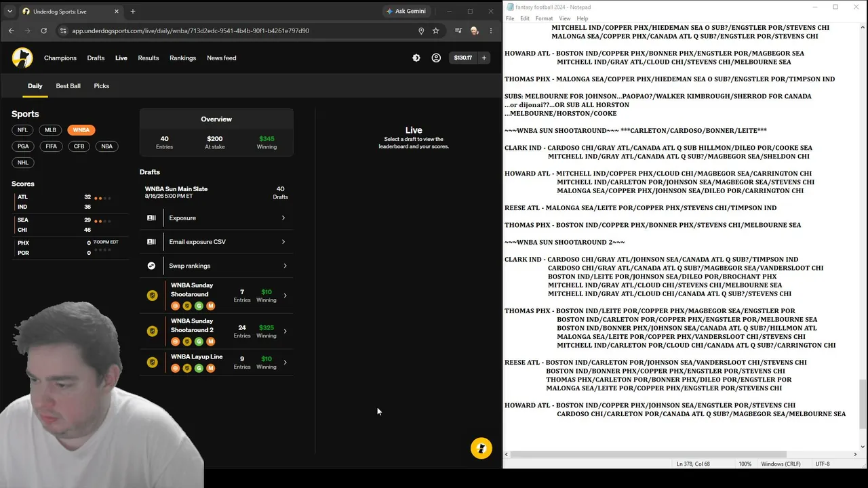The width and height of the screenshot is (868, 488).
Task: Expand the Email exposure CSV chevron
Action: [285, 242]
